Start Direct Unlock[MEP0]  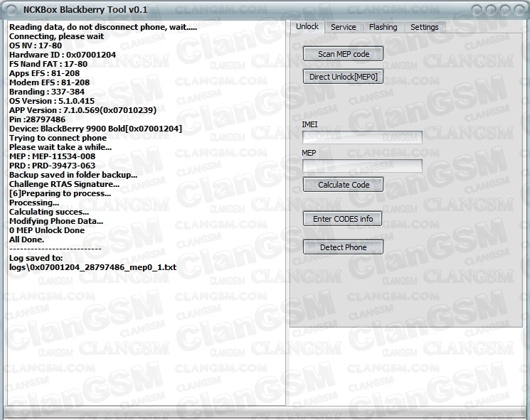(x=343, y=77)
